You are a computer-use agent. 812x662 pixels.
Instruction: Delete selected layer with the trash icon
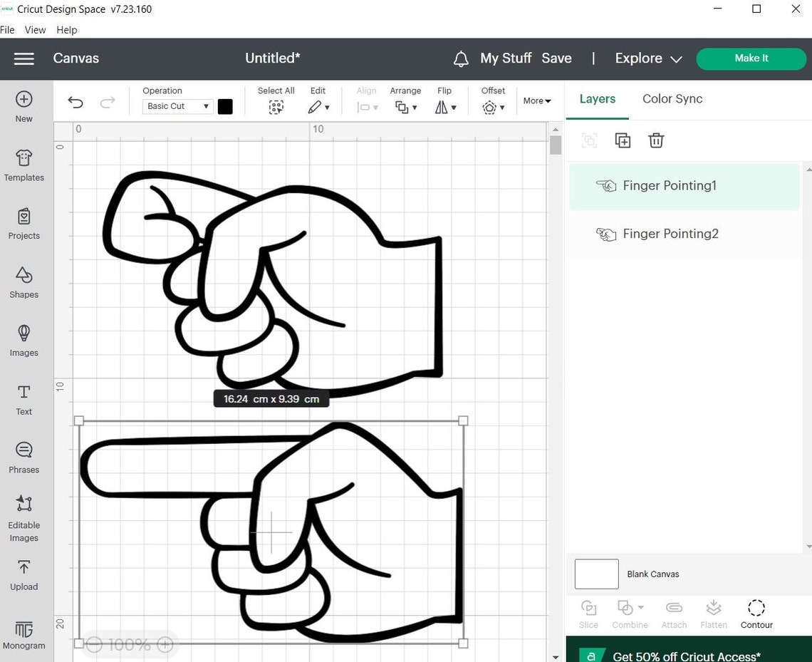pyautogui.click(x=656, y=140)
